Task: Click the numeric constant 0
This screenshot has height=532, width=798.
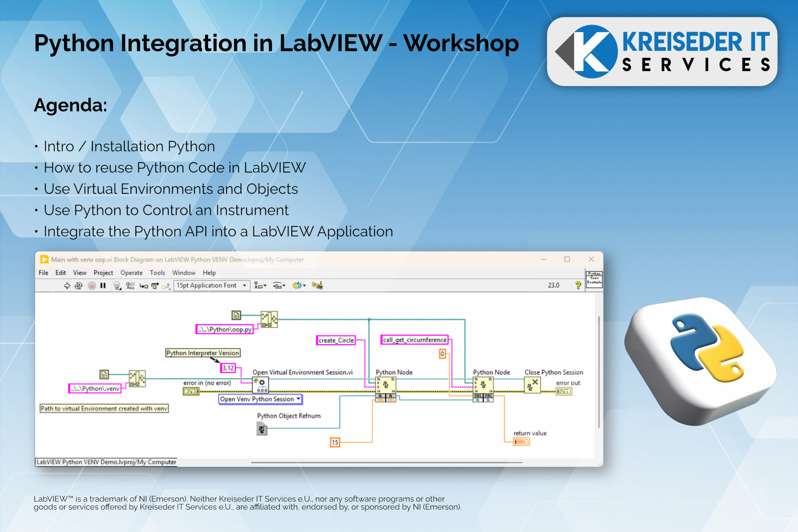Action: point(442,354)
